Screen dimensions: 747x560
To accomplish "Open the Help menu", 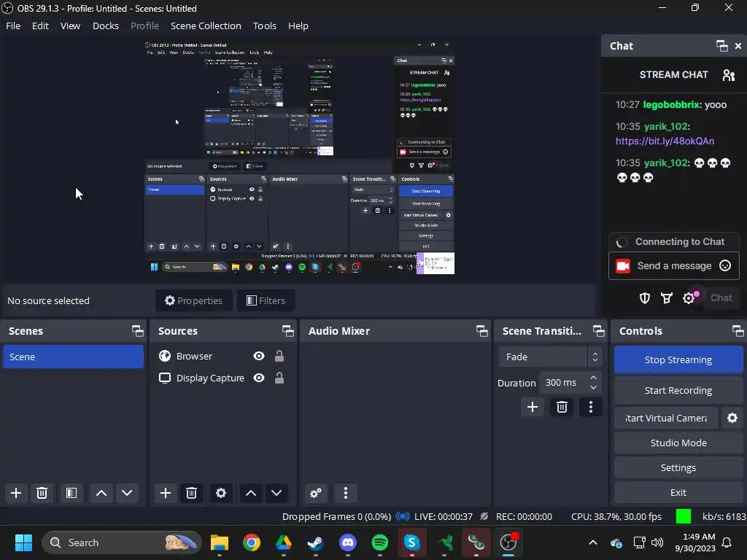I will (298, 26).
